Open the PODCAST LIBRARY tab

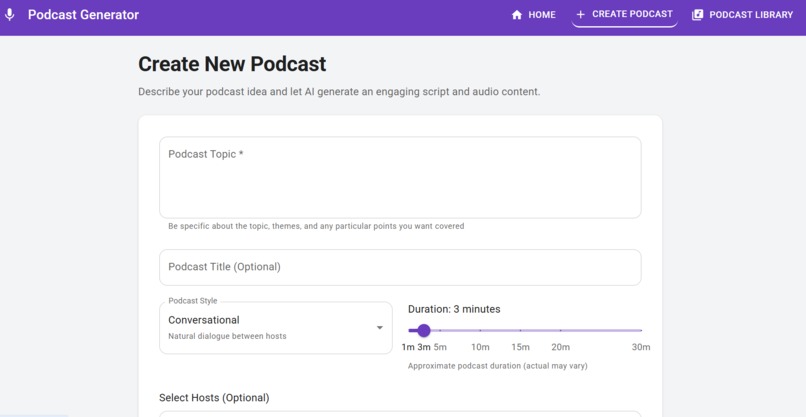tap(742, 15)
